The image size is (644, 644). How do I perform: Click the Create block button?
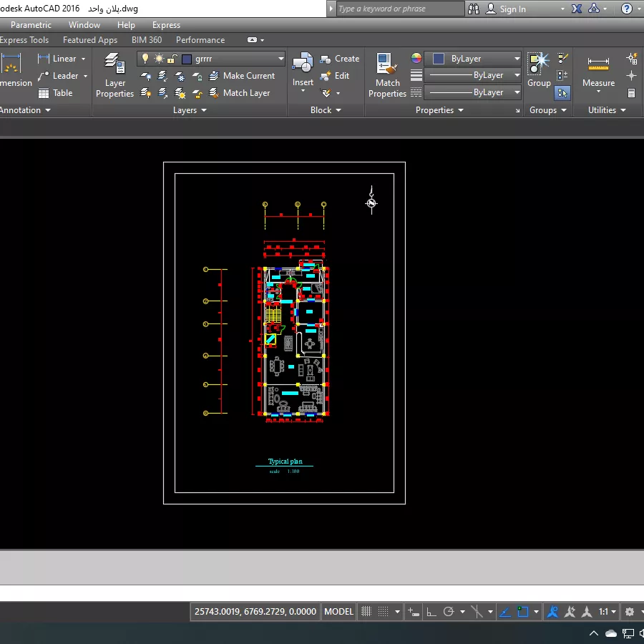point(340,59)
